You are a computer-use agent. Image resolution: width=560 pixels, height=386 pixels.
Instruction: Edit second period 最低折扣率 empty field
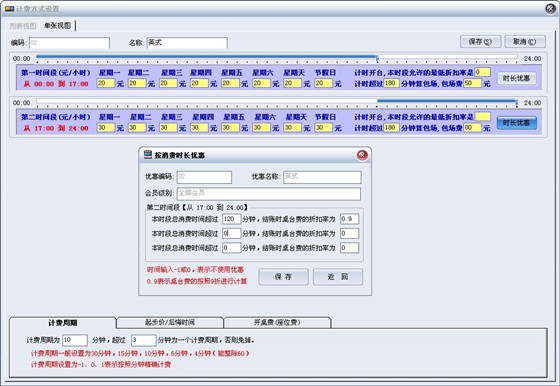tap(482, 116)
